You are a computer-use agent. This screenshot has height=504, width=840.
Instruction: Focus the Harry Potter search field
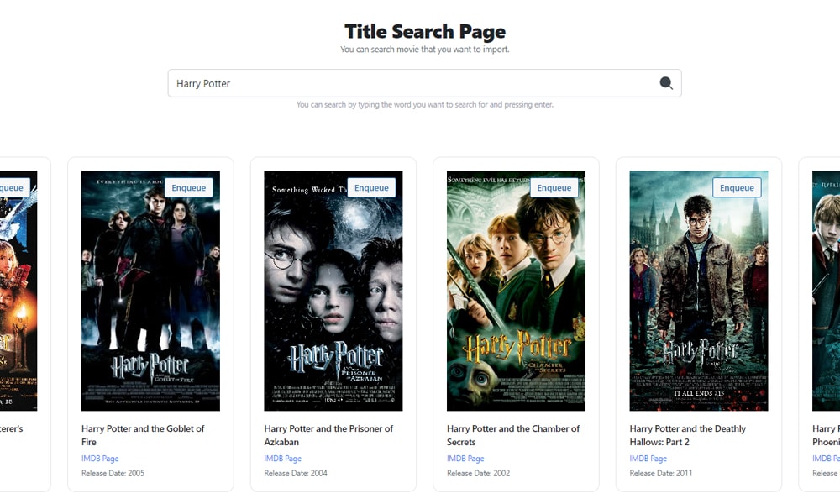click(424, 83)
